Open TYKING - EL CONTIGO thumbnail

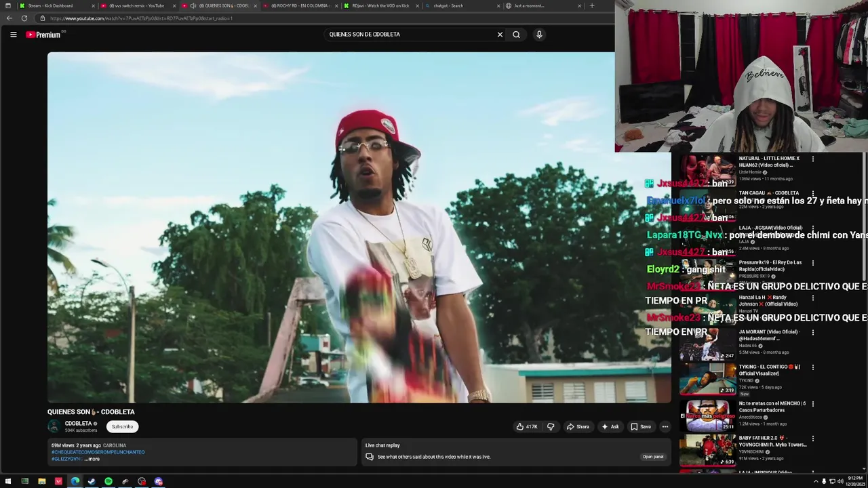[x=707, y=379]
